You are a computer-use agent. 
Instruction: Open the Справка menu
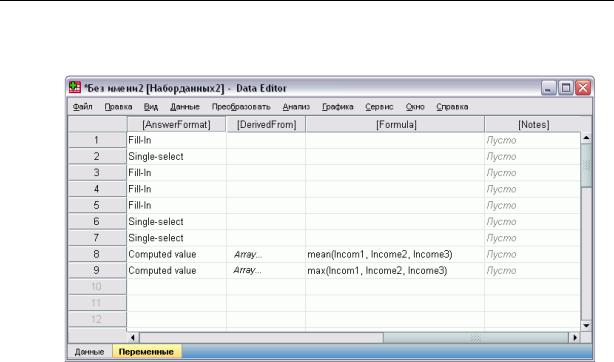pyautogui.click(x=452, y=107)
